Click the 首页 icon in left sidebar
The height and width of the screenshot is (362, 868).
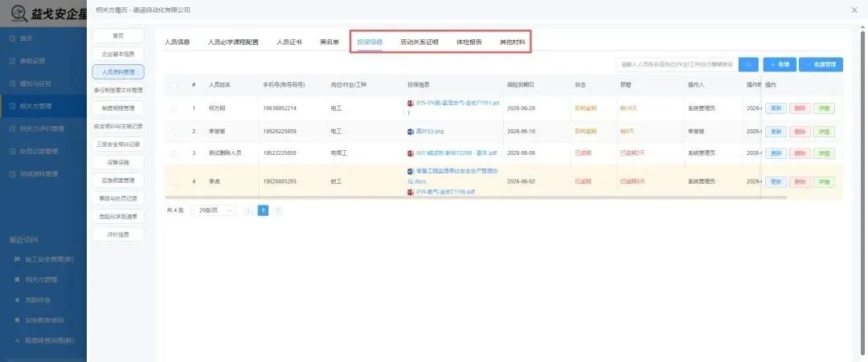tap(12, 39)
